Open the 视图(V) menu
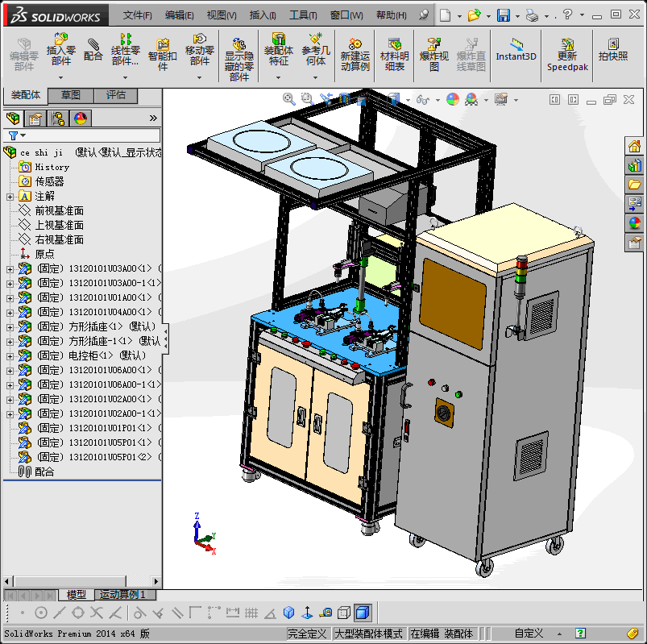 pyautogui.click(x=222, y=15)
